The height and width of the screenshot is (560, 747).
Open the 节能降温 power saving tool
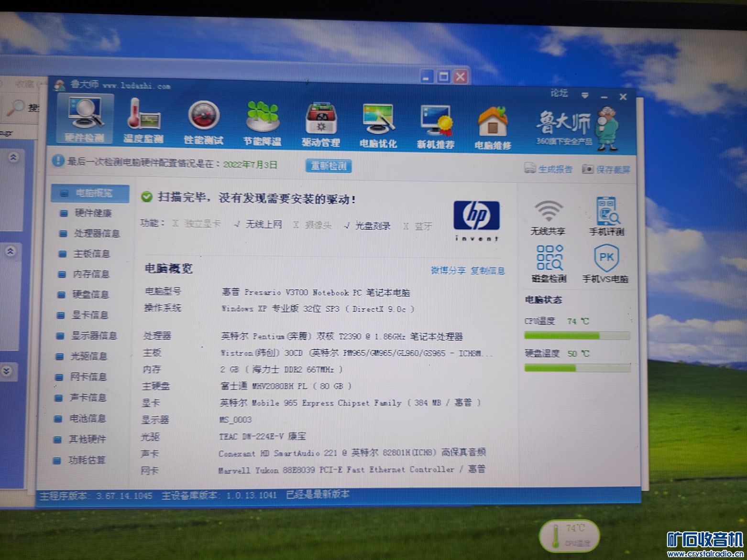pyautogui.click(x=262, y=123)
